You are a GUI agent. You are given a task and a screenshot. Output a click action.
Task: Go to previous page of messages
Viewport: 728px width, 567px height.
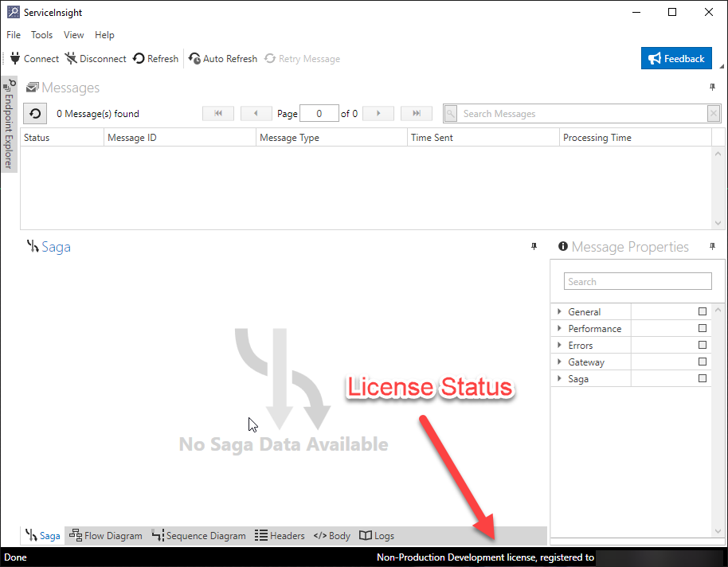click(x=256, y=113)
